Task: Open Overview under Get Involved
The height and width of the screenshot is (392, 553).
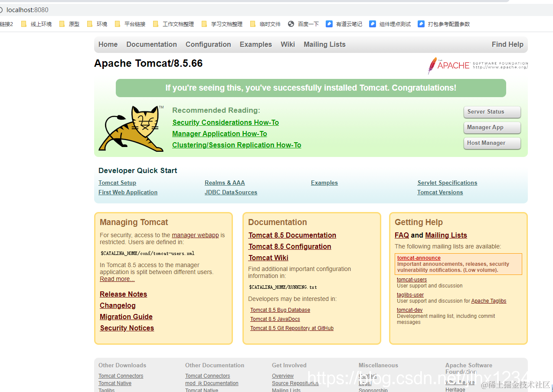Action: click(x=283, y=376)
